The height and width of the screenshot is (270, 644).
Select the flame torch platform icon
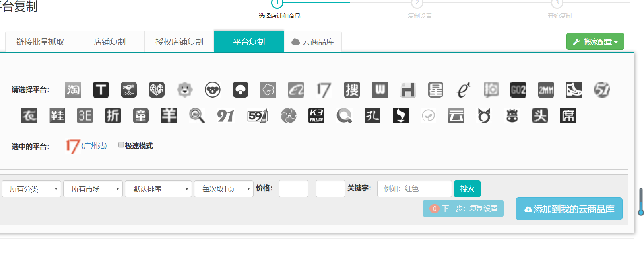coord(401,115)
